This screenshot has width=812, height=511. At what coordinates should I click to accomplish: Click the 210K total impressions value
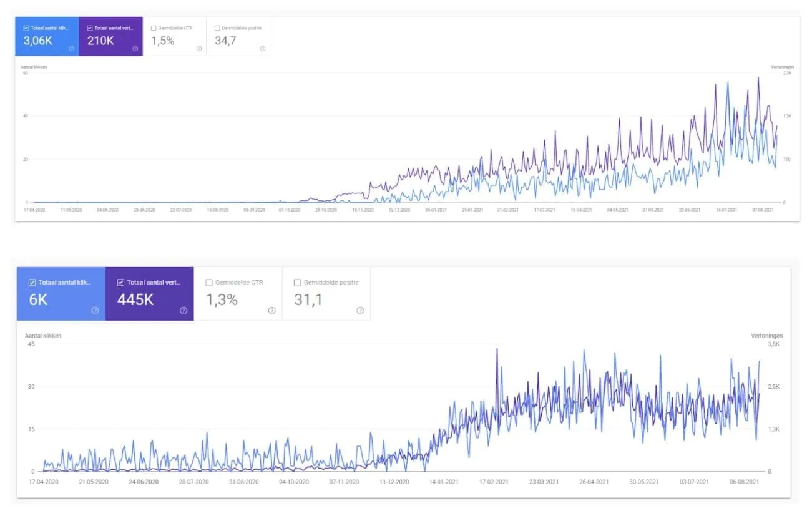(100, 41)
